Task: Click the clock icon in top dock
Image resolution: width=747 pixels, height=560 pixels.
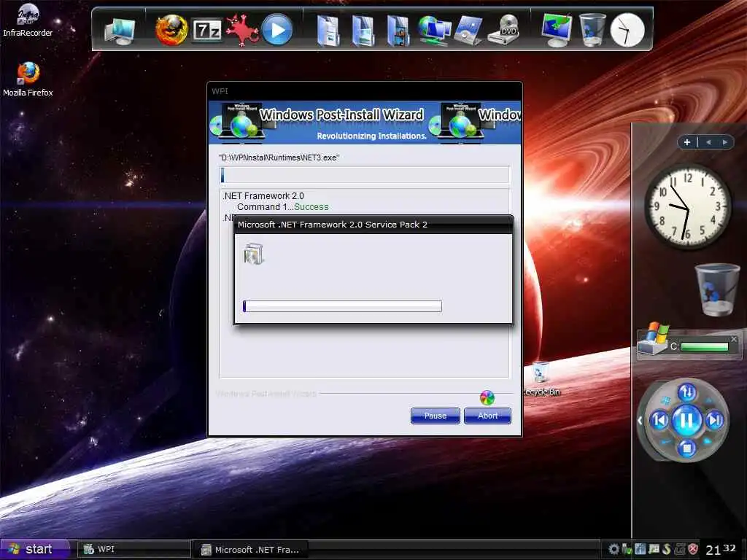Action: pyautogui.click(x=627, y=30)
